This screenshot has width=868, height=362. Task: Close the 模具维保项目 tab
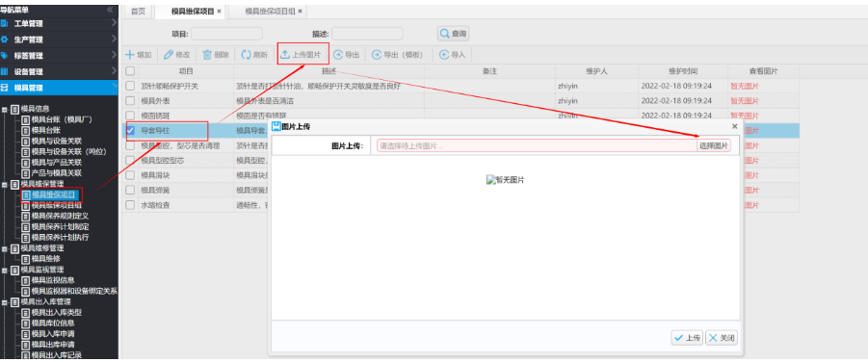pos(220,11)
